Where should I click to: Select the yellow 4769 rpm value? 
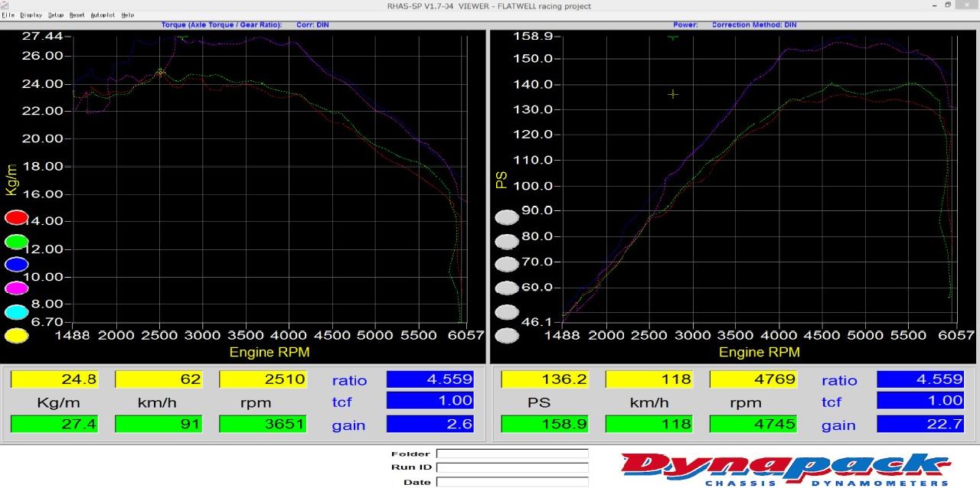point(753,379)
